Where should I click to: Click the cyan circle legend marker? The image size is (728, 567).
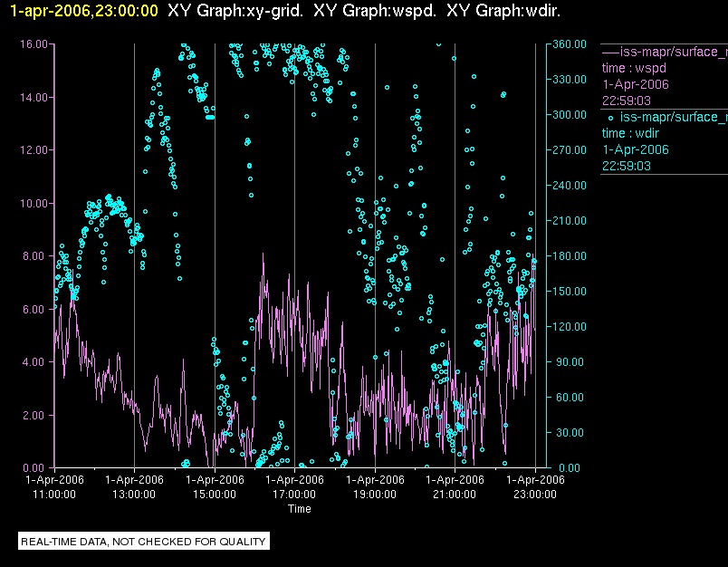[x=610, y=118]
